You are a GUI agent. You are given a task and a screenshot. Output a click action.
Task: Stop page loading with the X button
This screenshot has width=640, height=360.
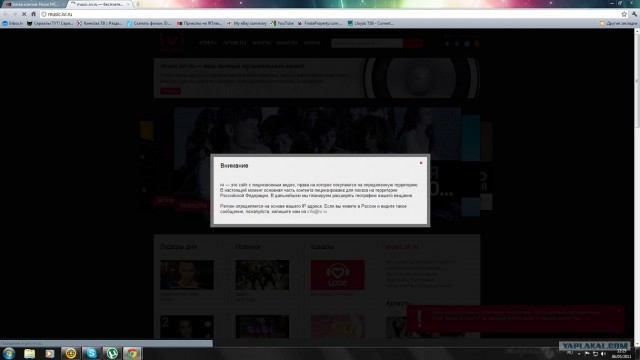click(x=24, y=14)
